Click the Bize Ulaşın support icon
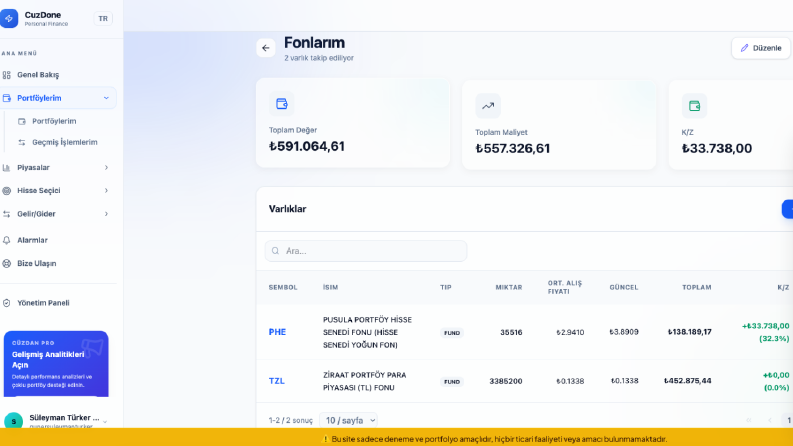 pos(7,263)
